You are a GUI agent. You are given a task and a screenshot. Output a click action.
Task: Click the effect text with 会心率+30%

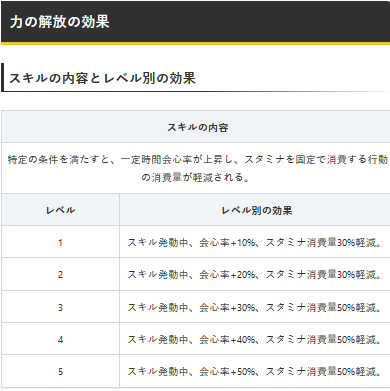pos(255,307)
